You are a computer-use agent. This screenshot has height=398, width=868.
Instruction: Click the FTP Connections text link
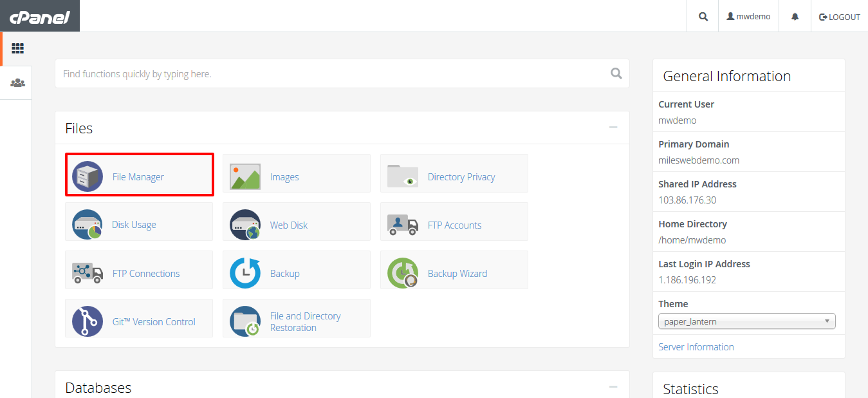click(x=146, y=273)
